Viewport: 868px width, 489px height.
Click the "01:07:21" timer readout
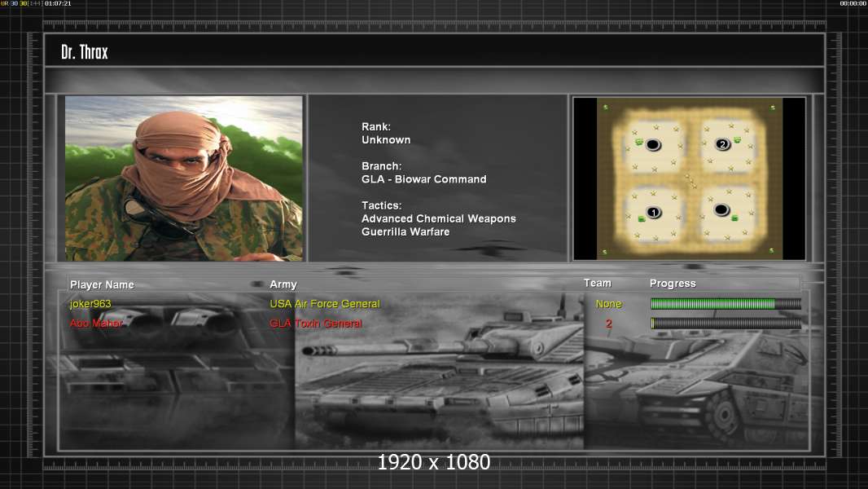coord(58,3)
